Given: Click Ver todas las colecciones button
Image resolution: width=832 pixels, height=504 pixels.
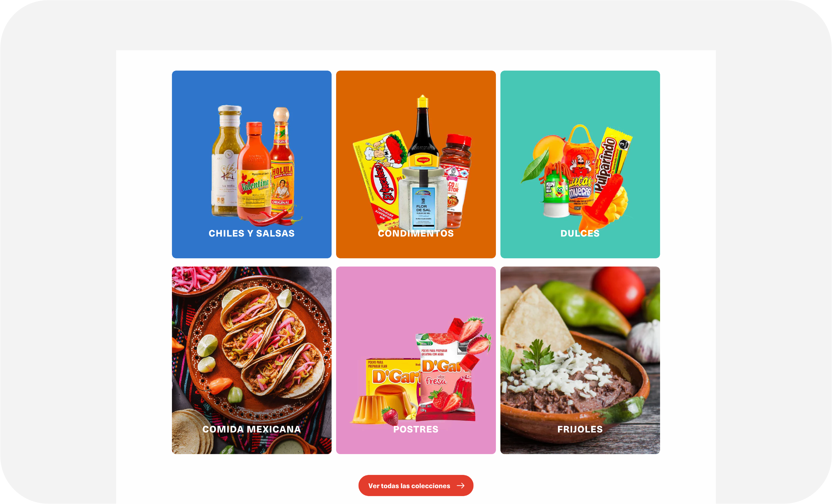Looking at the screenshot, I should tap(416, 486).
